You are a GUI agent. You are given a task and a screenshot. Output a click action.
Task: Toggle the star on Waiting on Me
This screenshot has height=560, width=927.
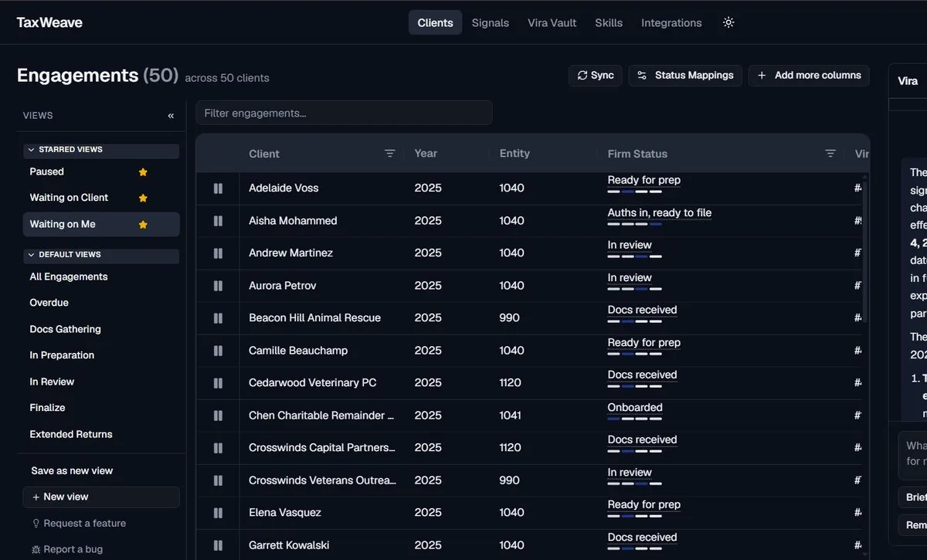(x=143, y=225)
